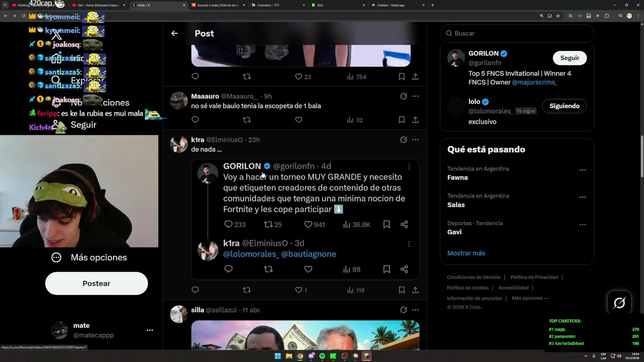644x362 pixels.
Task: Like k1ra's reply tagging @lolomorales_
Action: tap(308, 269)
